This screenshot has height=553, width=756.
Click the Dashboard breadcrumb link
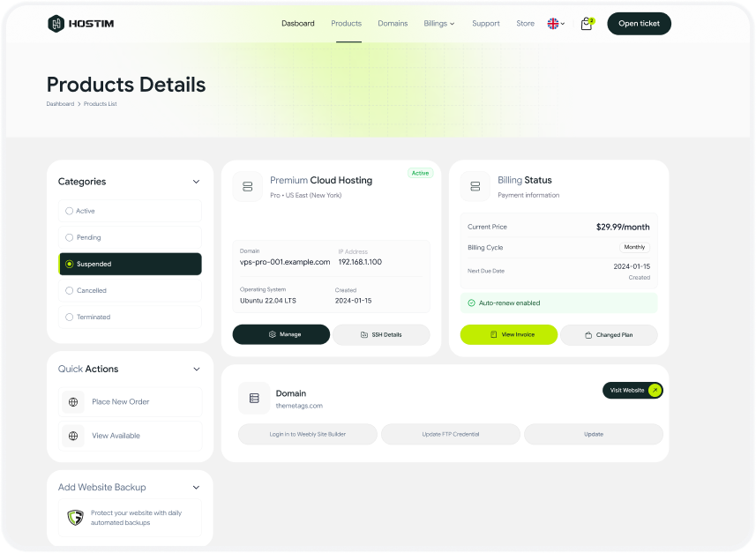(60, 104)
